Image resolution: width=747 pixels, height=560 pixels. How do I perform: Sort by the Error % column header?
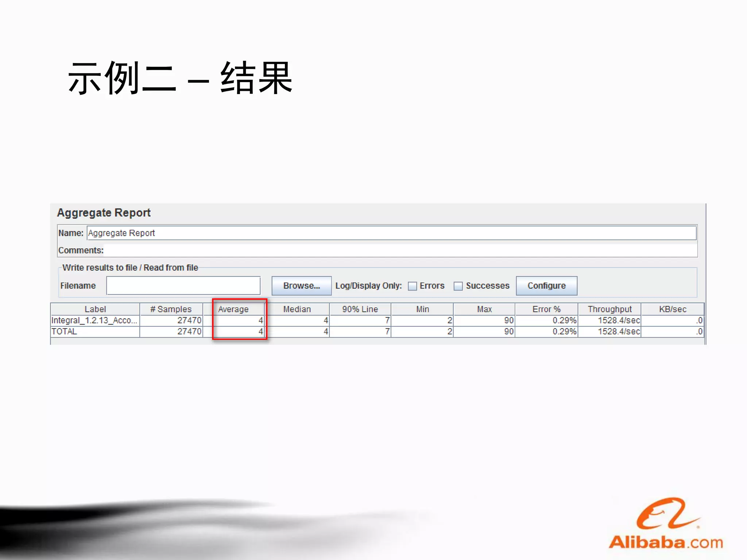tap(546, 309)
